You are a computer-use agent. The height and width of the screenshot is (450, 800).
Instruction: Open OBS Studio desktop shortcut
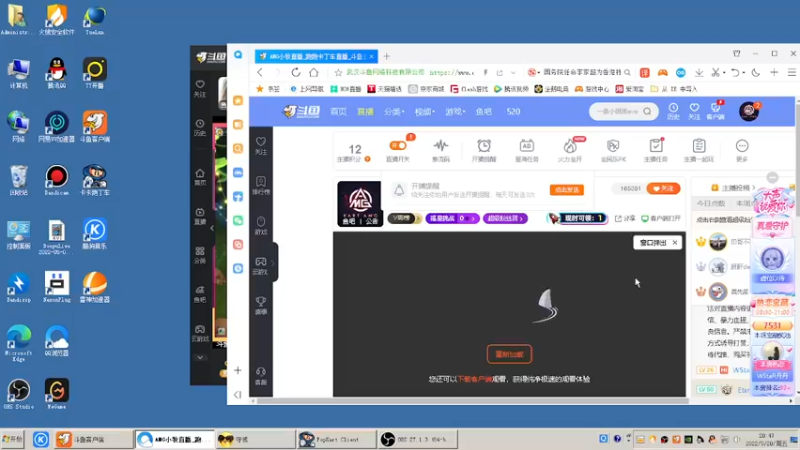point(19,394)
